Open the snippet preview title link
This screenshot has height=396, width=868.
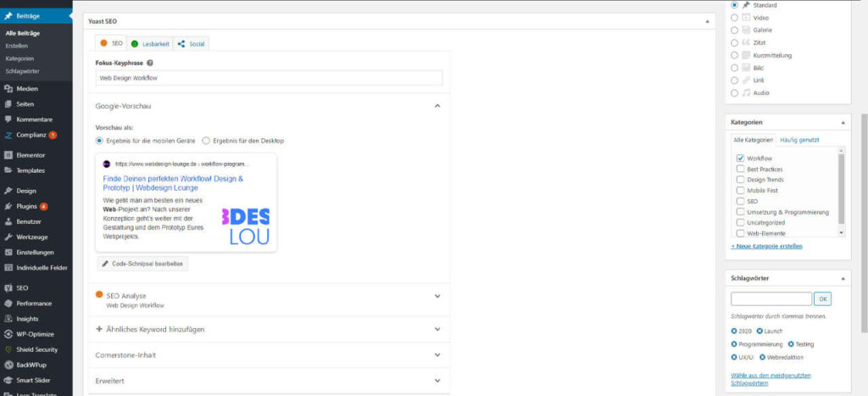(x=173, y=183)
